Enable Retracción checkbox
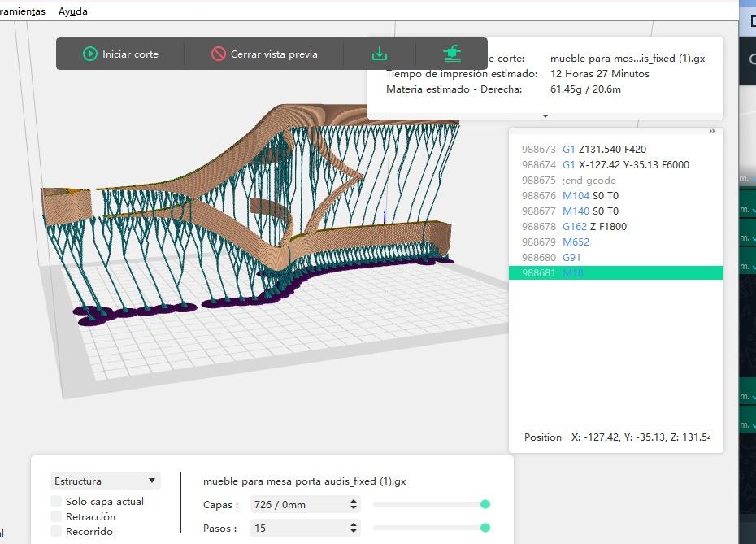Image resolution: width=756 pixels, height=544 pixels. tap(56, 516)
